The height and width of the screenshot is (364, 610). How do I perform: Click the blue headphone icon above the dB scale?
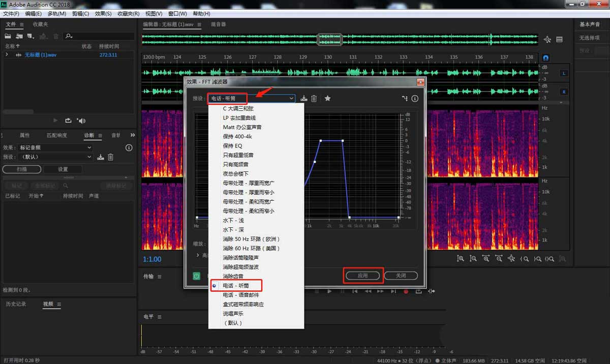(545, 58)
